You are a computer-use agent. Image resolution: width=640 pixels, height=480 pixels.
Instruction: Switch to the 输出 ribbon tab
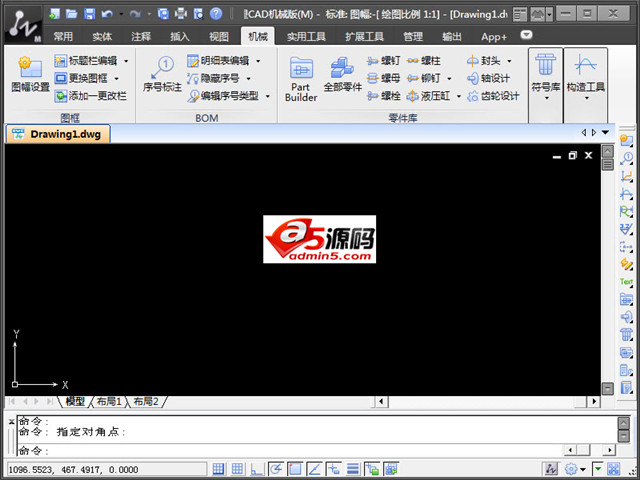tap(452, 37)
